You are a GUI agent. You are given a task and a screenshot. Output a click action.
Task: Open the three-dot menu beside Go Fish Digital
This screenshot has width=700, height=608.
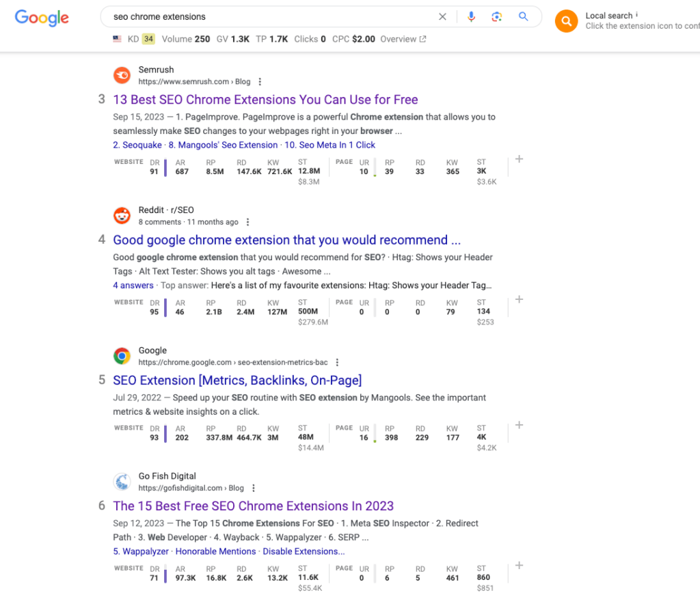(x=254, y=488)
